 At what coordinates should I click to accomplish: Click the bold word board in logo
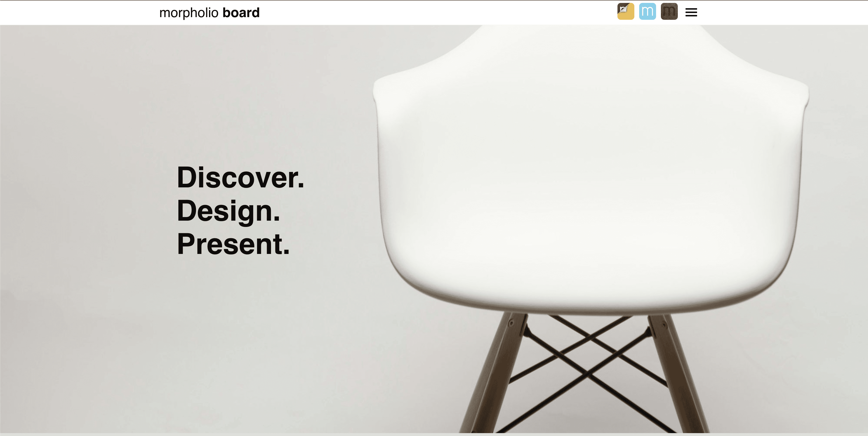tap(241, 13)
